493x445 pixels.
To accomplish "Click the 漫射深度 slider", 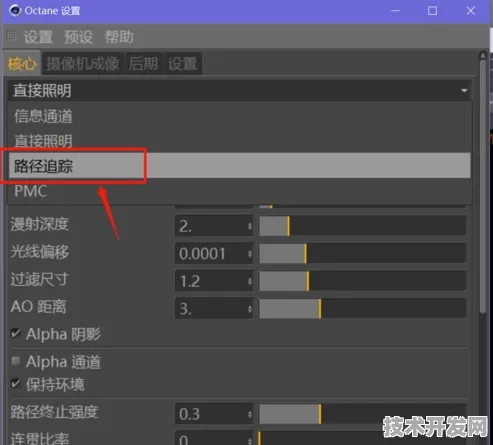I will point(362,226).
